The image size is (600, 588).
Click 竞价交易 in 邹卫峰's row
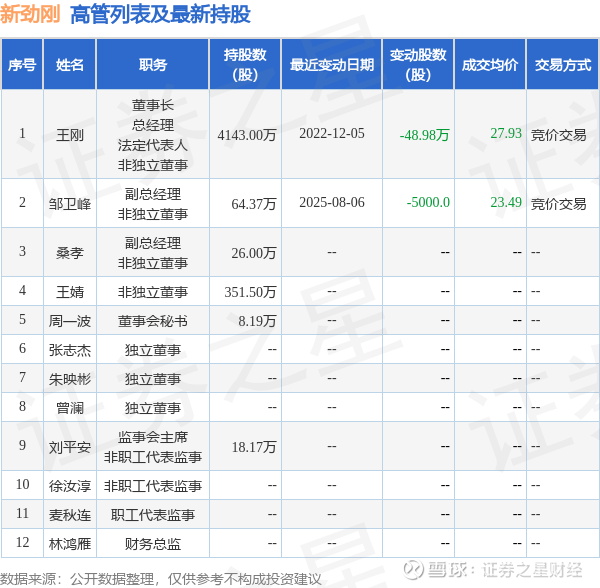tap(558, 204)
